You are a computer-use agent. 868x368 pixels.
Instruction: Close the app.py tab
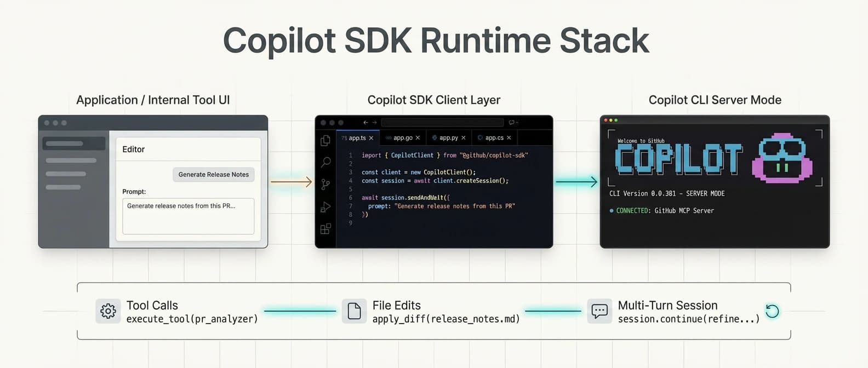click(x=463, y=138)
